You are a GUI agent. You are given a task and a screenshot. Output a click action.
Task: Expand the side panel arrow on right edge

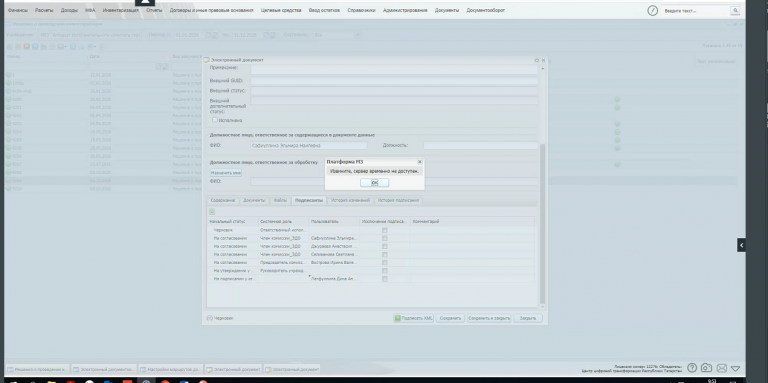(742, 245)
